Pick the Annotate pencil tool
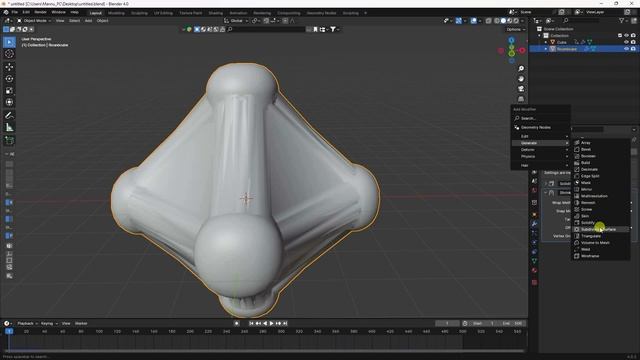 pos(9,116)
